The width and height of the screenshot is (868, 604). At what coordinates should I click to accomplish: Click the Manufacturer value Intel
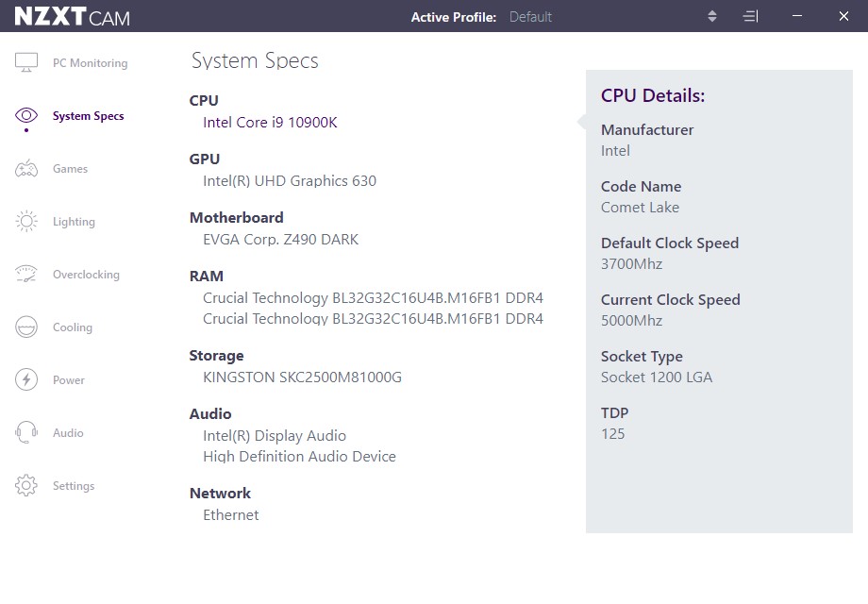coord(615,151)
